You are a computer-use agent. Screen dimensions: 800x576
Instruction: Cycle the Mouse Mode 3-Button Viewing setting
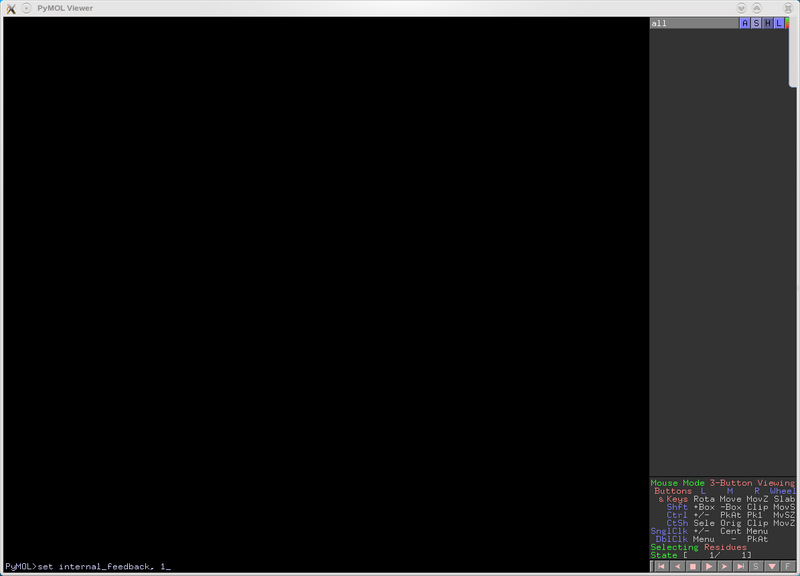point(722,482)
